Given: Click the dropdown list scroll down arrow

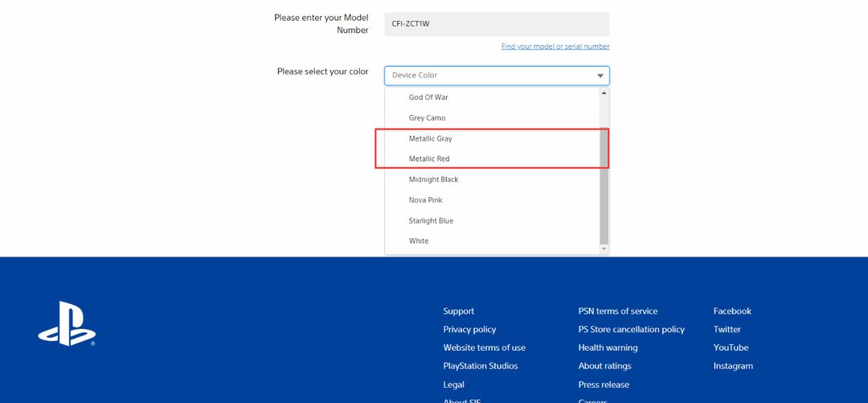Looking at the screenshot, I should click(604, 249).
